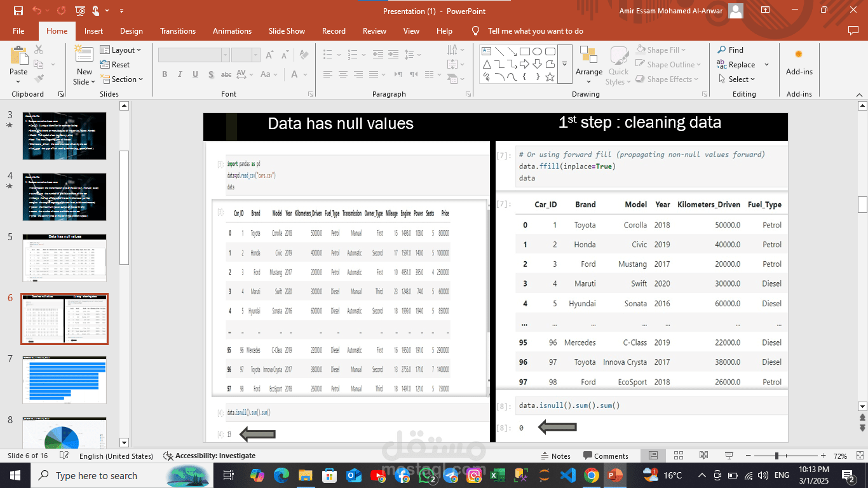The width and height of the screenshot is (868, 488).
Task: Click the Replace button
Action: (x=736, y=65)
